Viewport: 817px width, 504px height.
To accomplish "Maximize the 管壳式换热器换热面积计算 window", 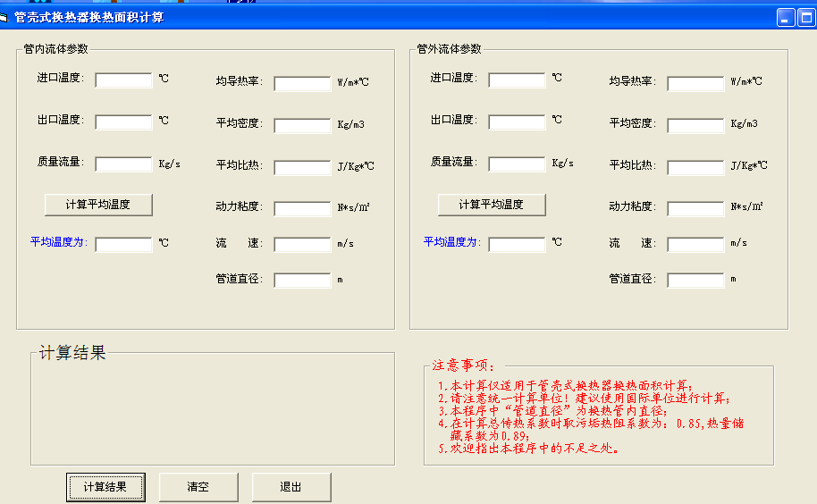I will pyautogui.click(x=807, y=17).
